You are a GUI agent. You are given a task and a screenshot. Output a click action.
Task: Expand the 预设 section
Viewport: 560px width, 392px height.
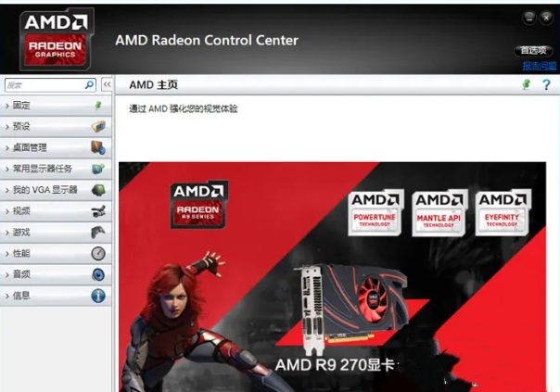[57, 126]
